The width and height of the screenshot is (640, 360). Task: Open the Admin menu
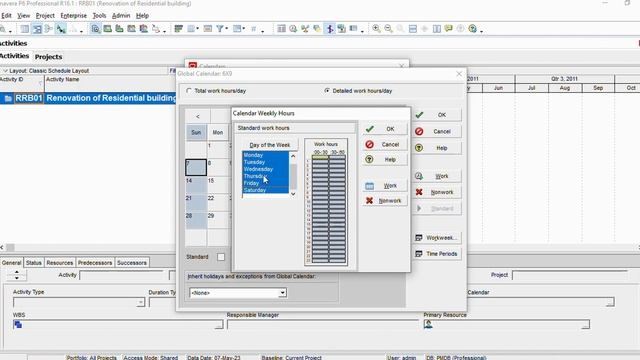pos(121,16)
